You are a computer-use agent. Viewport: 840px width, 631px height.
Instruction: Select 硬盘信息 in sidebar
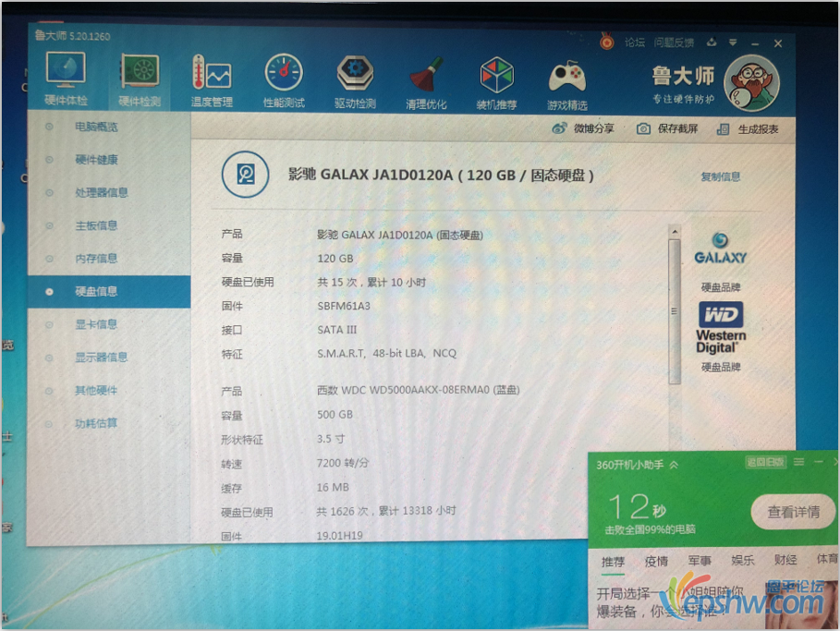tap(109, 291)
